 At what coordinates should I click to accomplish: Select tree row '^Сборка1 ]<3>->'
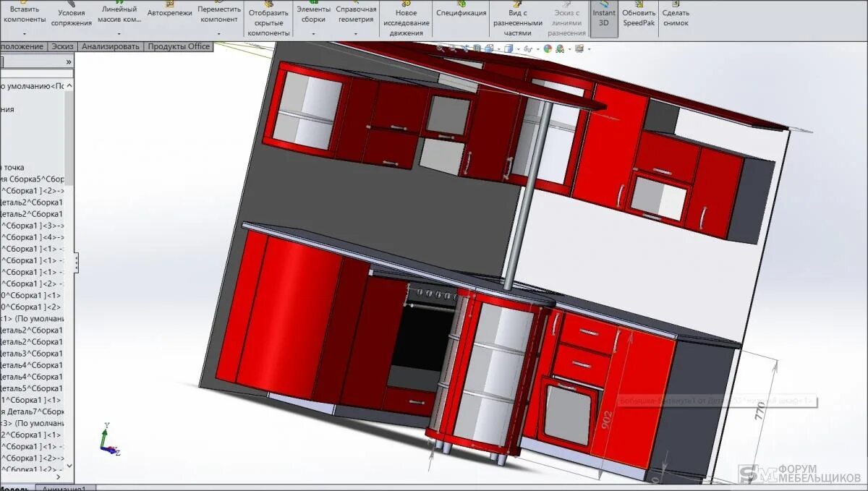pyautogui.click(x=33, y=225)
